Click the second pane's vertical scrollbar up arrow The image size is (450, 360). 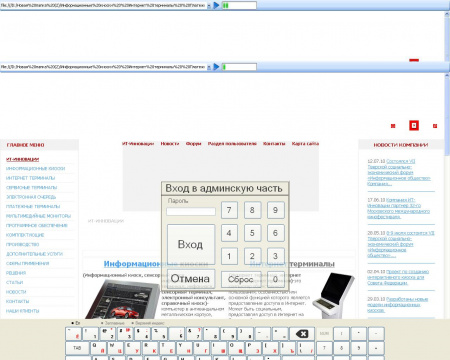point(447,76)
